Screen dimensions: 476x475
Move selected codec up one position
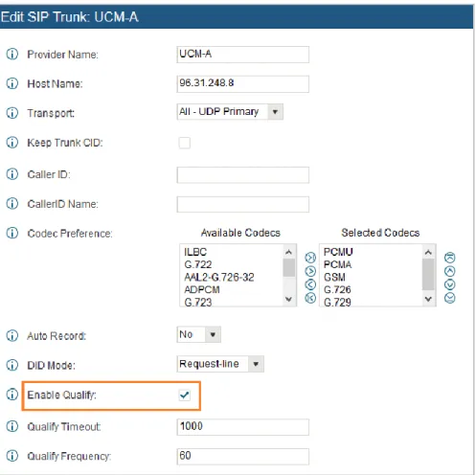coord(450,271)
